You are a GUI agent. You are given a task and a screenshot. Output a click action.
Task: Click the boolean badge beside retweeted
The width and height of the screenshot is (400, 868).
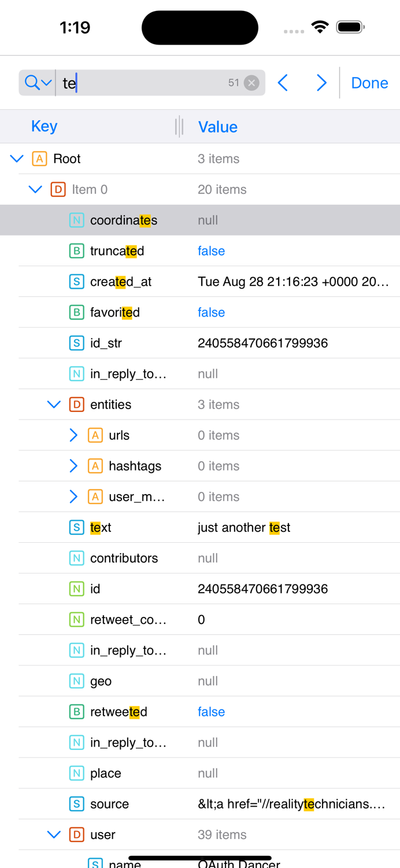pyautogui.click(x=76, y=712)
